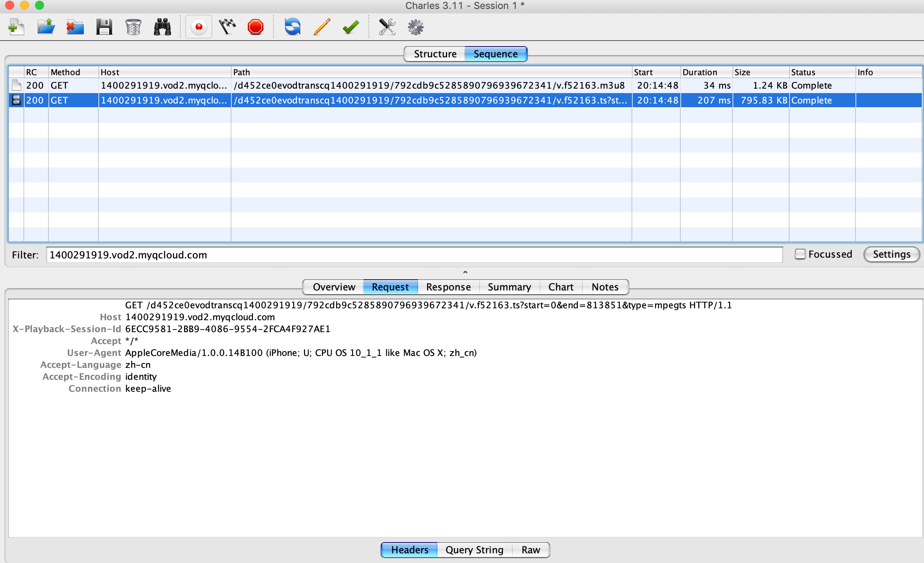Enable breakpoints with red stop icon
The image size is (924, 563).
pos(256,27)
